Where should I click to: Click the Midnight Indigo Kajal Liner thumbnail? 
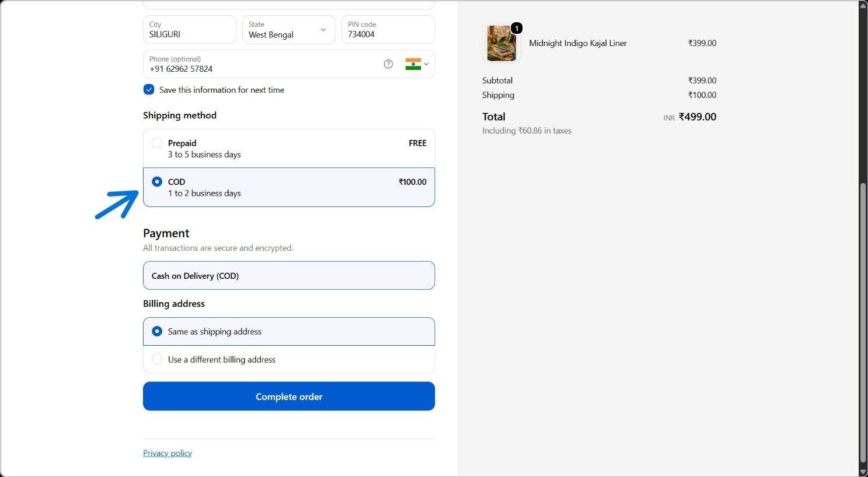502,43
